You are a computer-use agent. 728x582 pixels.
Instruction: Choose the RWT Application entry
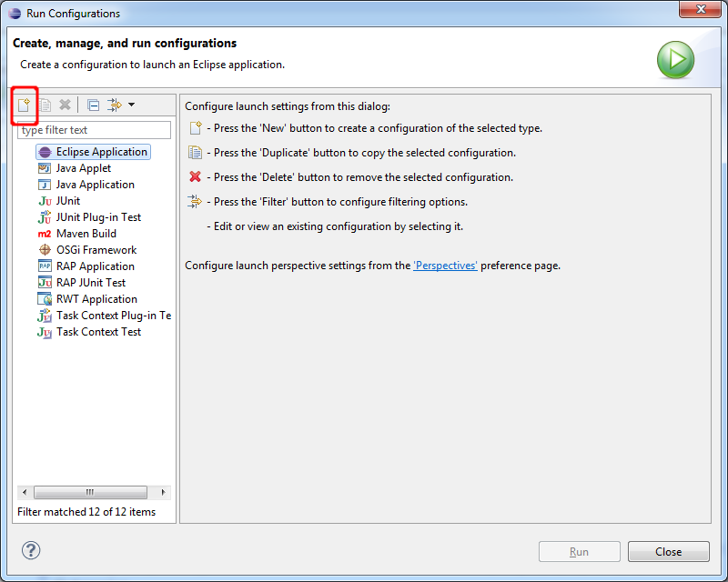tap(96, 299)
